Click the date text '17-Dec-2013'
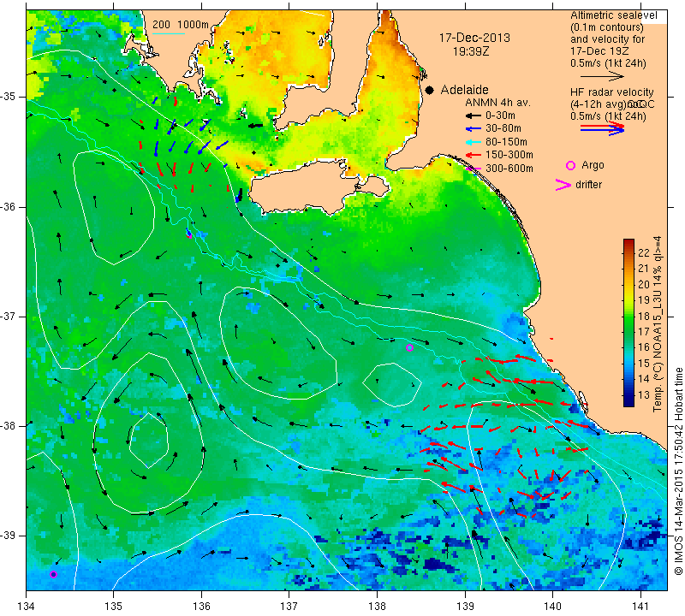The image size is (685, 616). point(474,38)
